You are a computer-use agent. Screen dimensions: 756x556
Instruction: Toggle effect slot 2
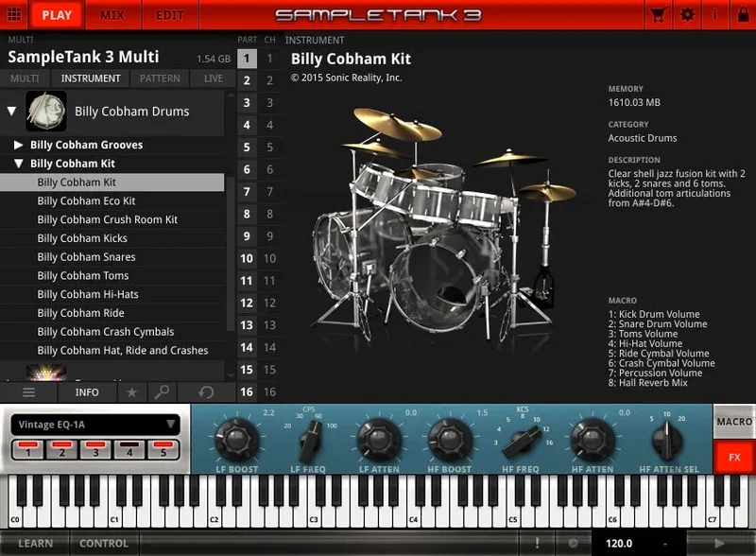click(x=61, y=449)
